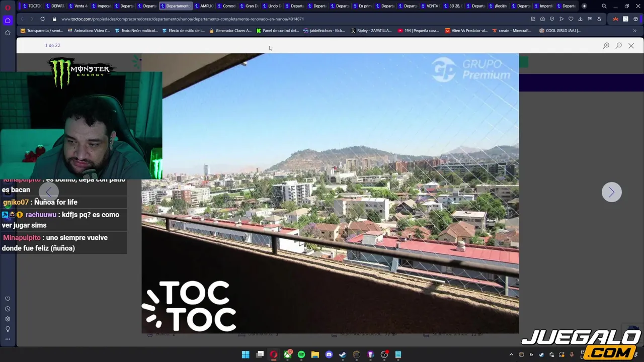Image resolution: width=644 pixels, height=362 pixels.
Task: Open the Ripley - ZAPATILLA bookmark
Action: (371, 31)
